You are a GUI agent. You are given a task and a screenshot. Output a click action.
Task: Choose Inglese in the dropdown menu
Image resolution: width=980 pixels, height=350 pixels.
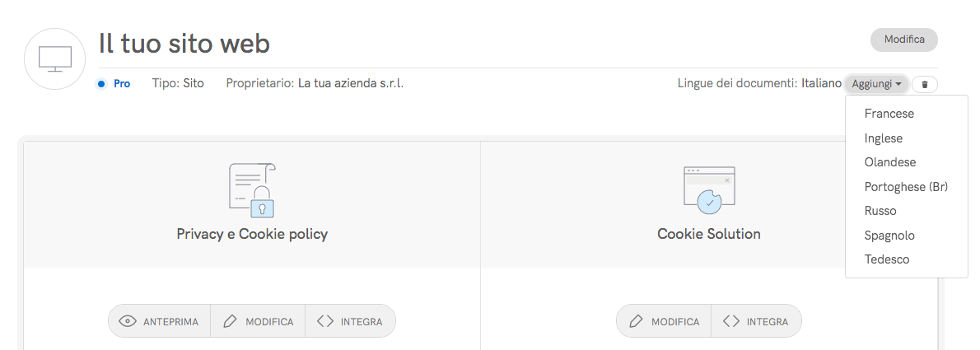[884, 138]
